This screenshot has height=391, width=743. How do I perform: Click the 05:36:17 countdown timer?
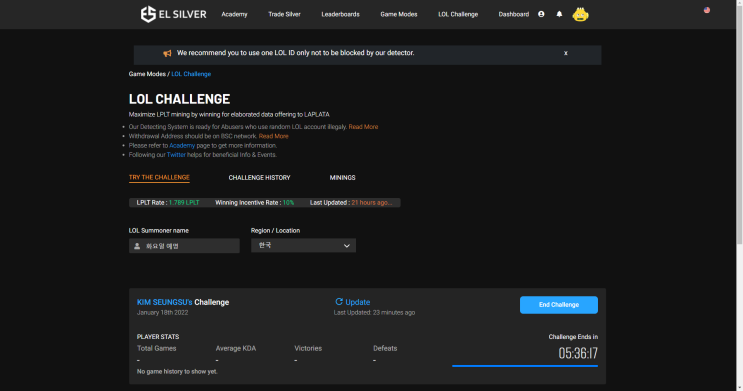pyautogui.click(x=578, y=353)
